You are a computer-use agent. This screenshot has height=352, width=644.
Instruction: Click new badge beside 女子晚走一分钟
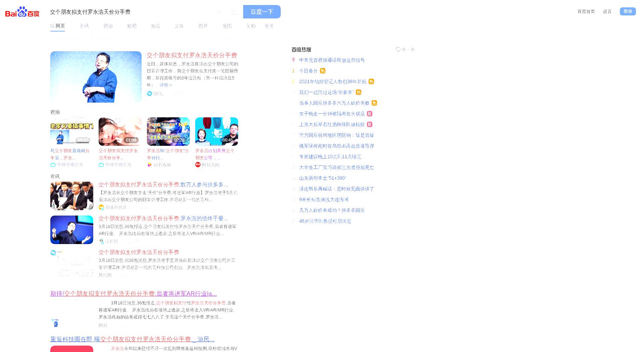point(369,114)
